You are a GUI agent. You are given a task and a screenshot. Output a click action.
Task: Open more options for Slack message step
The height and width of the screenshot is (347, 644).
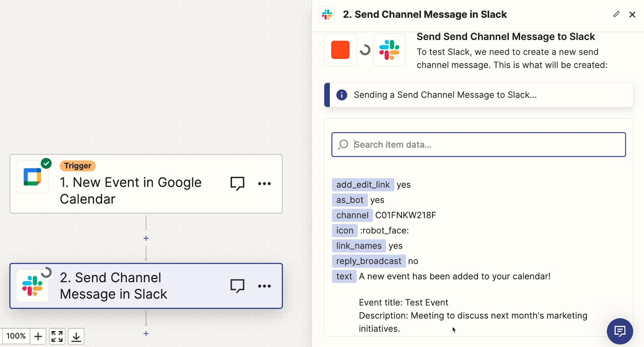264,286
